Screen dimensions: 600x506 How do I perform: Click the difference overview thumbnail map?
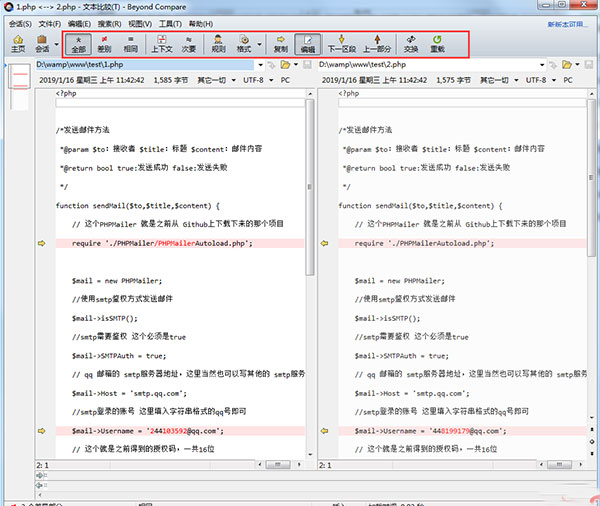point(20,87)
